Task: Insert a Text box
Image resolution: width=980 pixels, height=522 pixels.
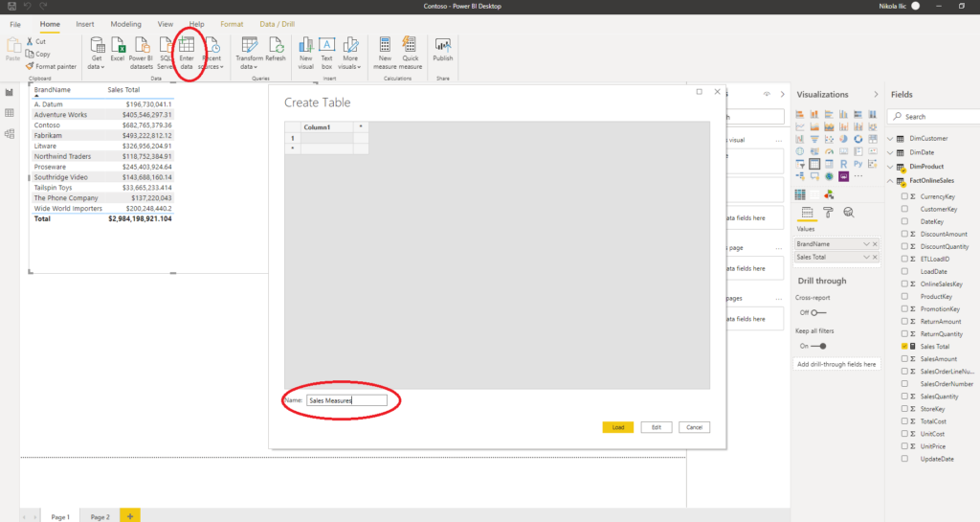Action: point(327,53)
